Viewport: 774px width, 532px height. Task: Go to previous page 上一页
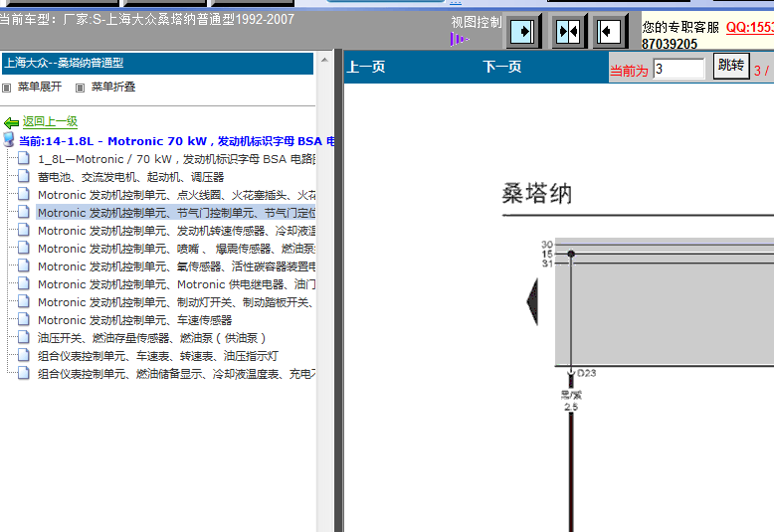(x=366, y=67)
